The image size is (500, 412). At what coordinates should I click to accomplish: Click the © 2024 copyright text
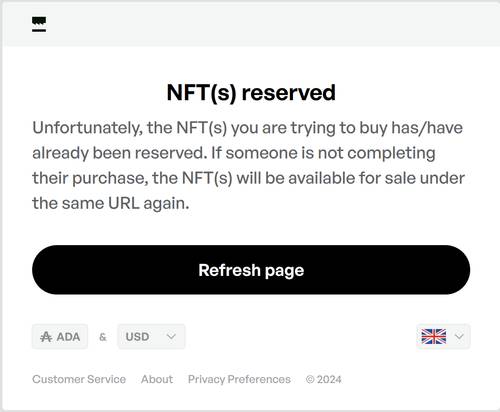click(x=324, y=379)
